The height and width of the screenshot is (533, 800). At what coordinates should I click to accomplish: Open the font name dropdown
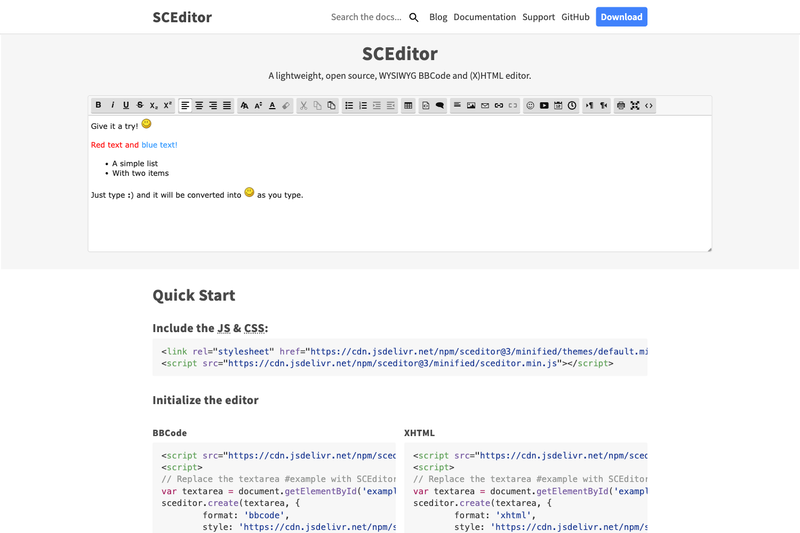coord(244,105)
